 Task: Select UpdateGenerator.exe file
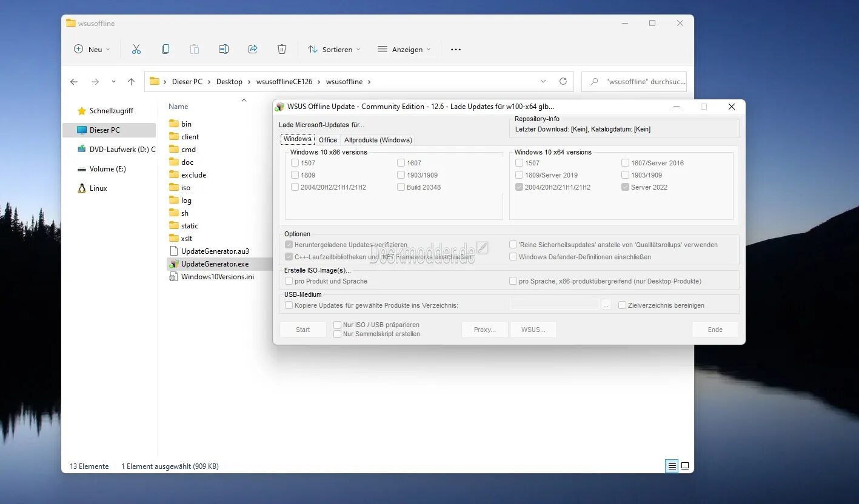[x=215, y=264]
